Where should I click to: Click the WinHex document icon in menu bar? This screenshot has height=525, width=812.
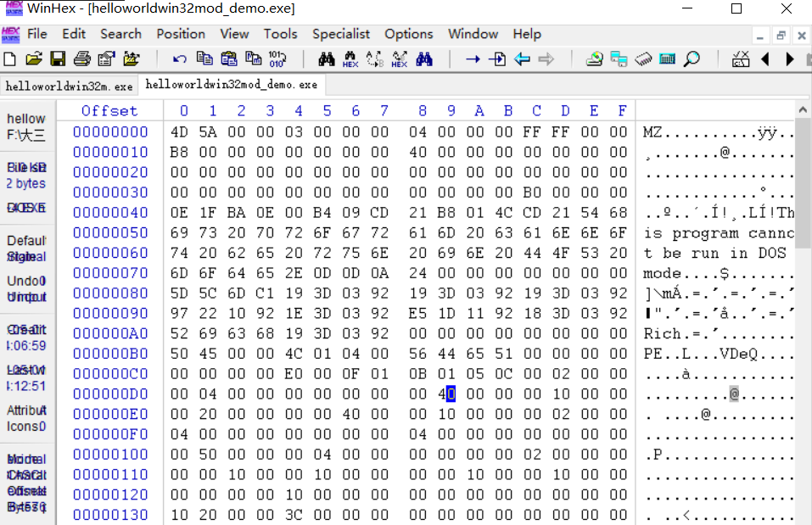[10, 35]
